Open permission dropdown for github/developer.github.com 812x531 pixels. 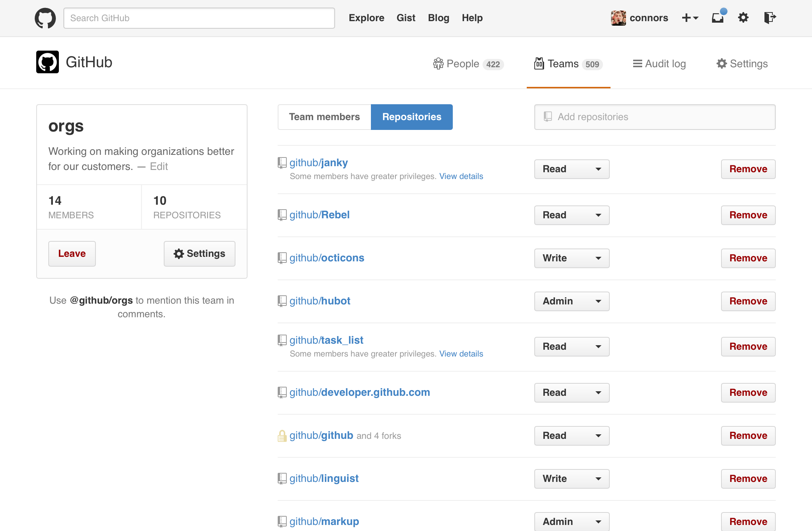(572, 393)
